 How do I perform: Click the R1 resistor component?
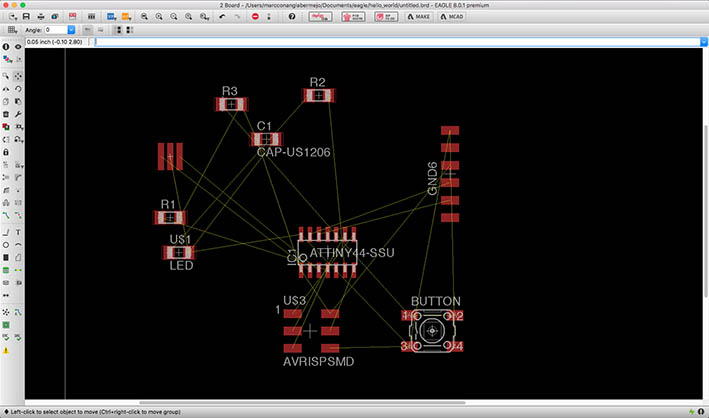pos(170,218)
